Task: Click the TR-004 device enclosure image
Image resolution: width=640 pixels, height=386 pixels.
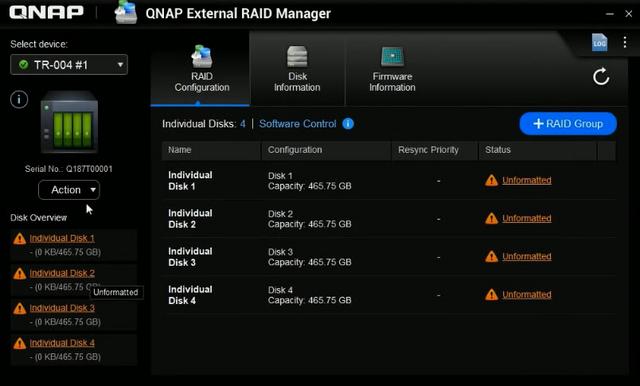Action: tap(69, 122)
